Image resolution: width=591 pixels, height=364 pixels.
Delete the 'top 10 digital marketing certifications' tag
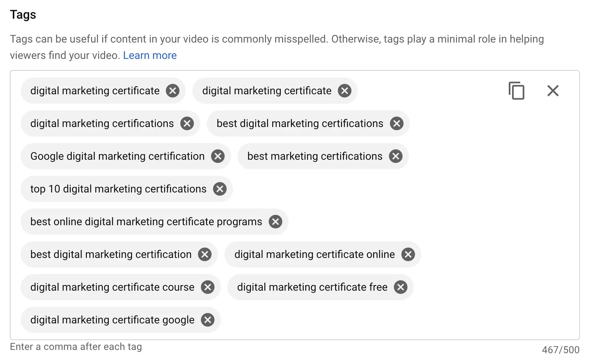coord(220,189)
